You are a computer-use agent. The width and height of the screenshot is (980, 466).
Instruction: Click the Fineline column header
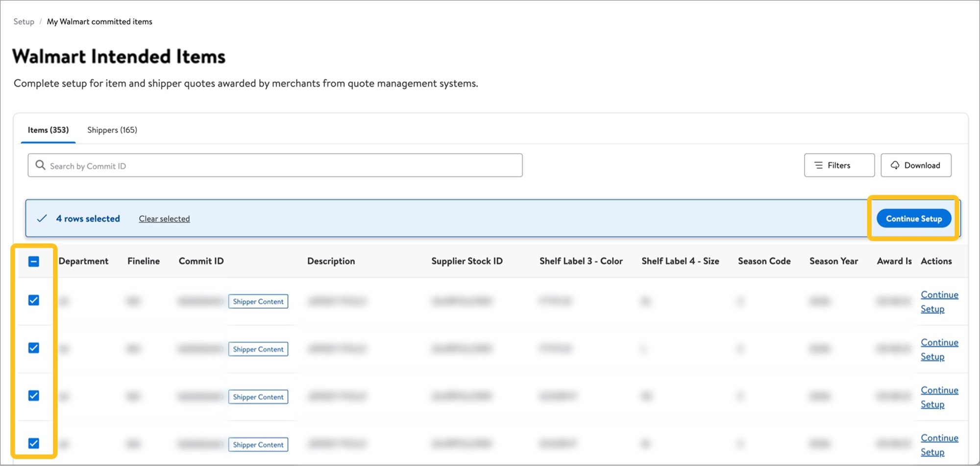pyautogui.click(x=144, y=261)
